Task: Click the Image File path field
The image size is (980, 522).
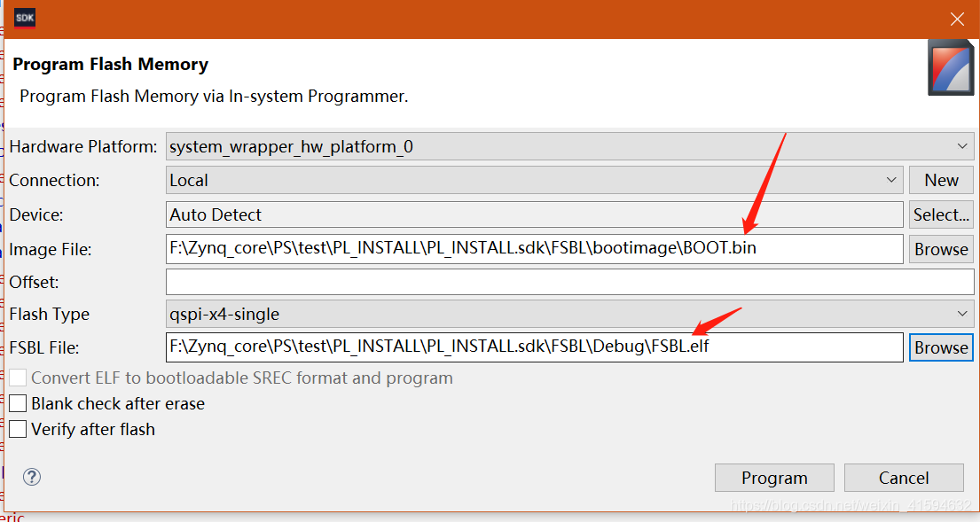Action: coord(535,248)
